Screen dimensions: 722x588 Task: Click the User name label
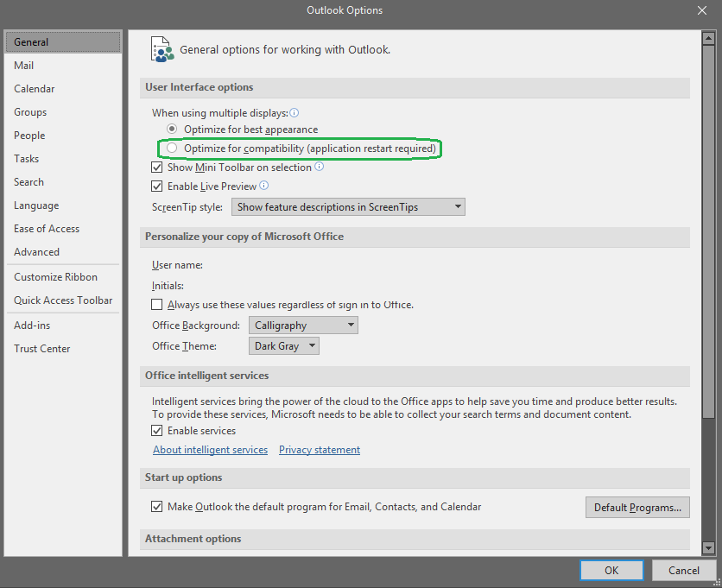coord(177,265)
